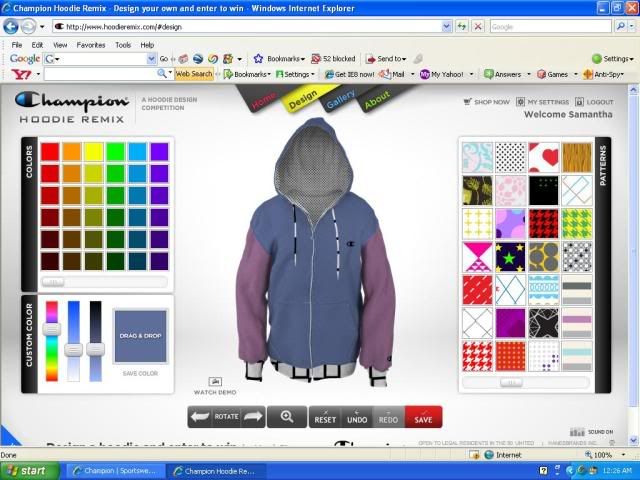640x480 pixels.
Task: Open Yahoo Games toolbar icon
Action: pyautogui.click(x=542, y=74)
